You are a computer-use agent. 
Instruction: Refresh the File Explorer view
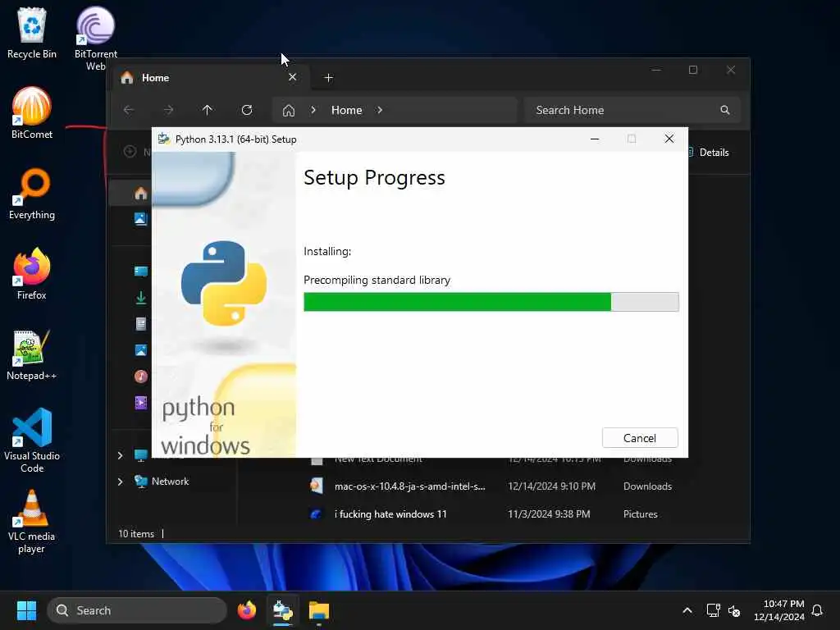(247, 110)
